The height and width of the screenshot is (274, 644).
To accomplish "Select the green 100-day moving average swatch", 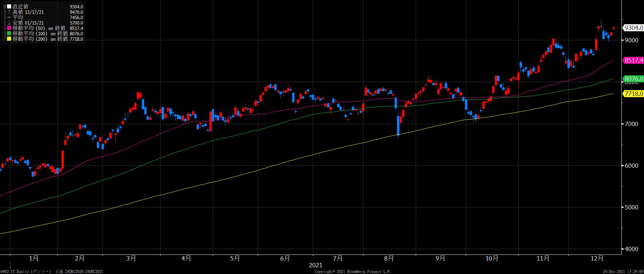I will pyautogui.click(x=9, y=34).
